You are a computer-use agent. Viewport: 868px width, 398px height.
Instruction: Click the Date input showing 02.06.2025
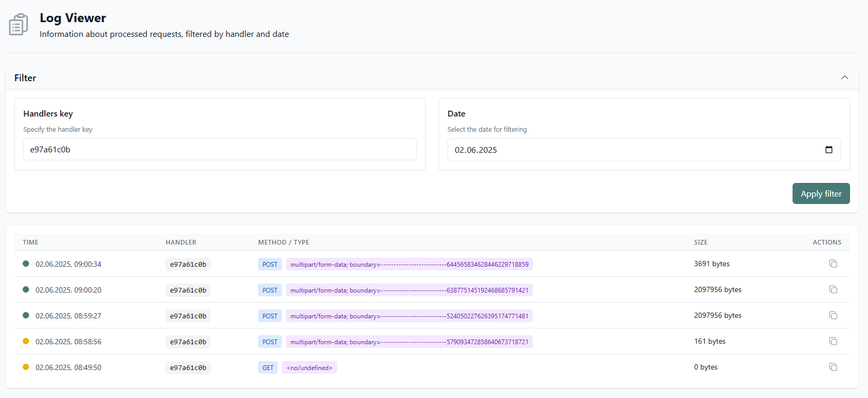tap(644, 150)
